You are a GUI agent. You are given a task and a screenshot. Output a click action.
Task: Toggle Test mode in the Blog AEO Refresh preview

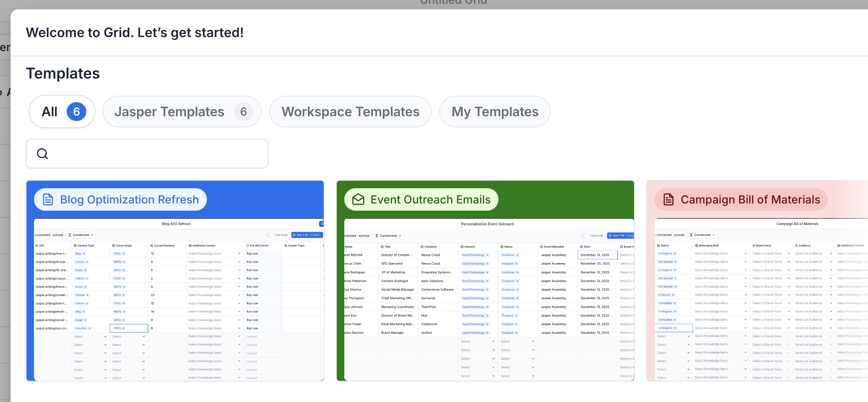(x=269, y=235)
